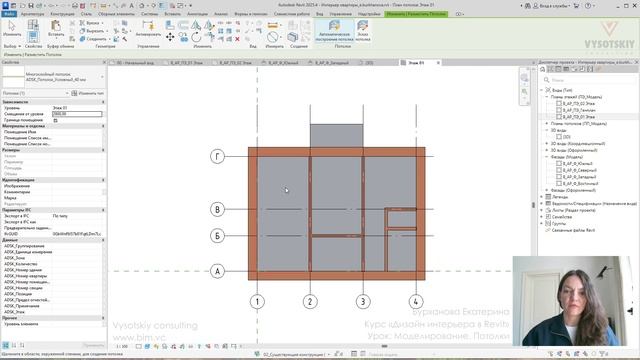Click the no-entry circle icon in Measure panel
The height and width of the screenshot is (360, 640).
click(273, 37)
